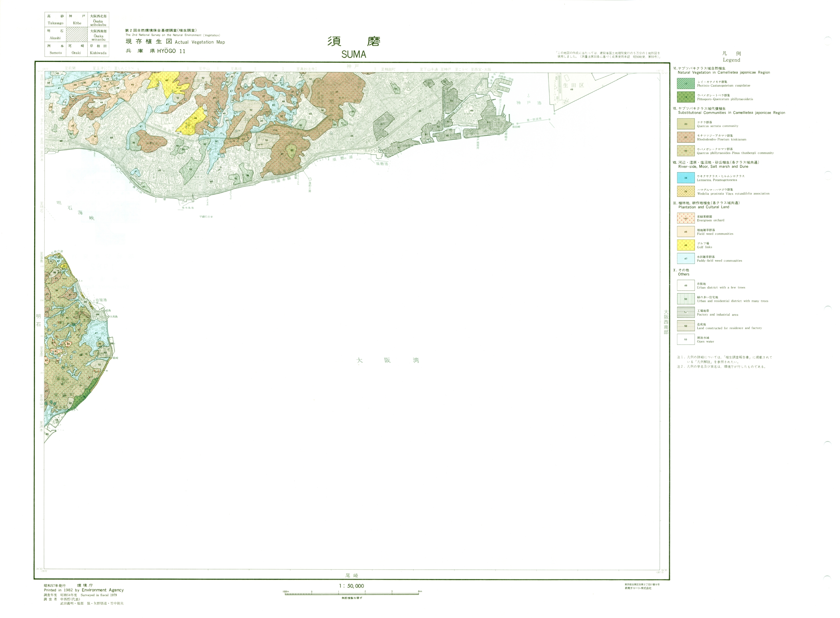The width and height of the screenshot is (840, 618).
Task: Click the 'Others' legend heading
Action: pos(684,274)
